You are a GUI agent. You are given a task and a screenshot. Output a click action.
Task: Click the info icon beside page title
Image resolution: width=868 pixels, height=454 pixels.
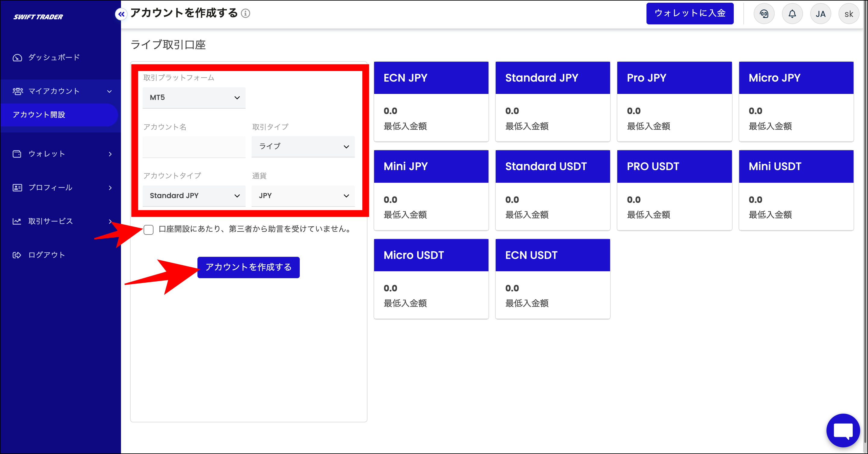point(246,14)
